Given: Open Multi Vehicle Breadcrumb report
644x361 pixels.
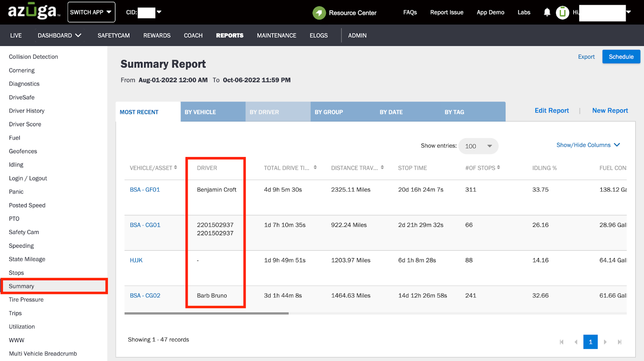Looking at the screenshot, I should pyautogui.click(x=43, y=354).
